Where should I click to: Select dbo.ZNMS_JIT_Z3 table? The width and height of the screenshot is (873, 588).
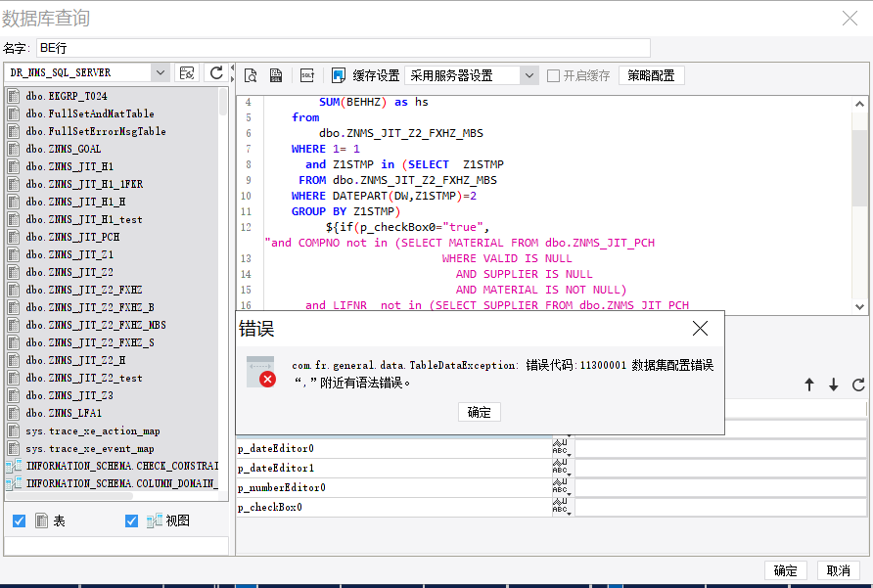69,395
